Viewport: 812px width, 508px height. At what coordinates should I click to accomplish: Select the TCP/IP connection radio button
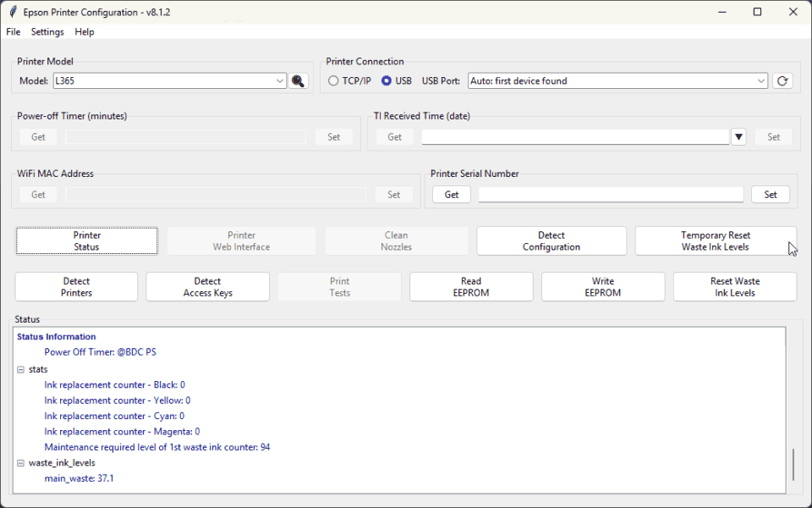coord(333,81)
